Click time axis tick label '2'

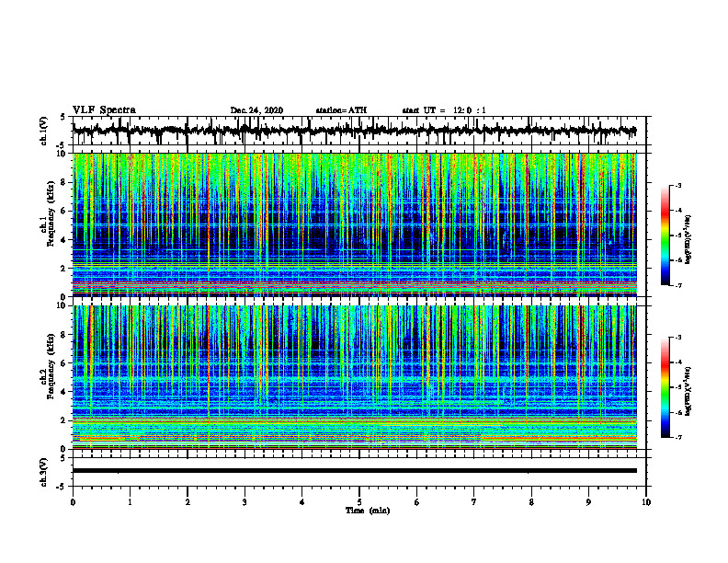188,502
